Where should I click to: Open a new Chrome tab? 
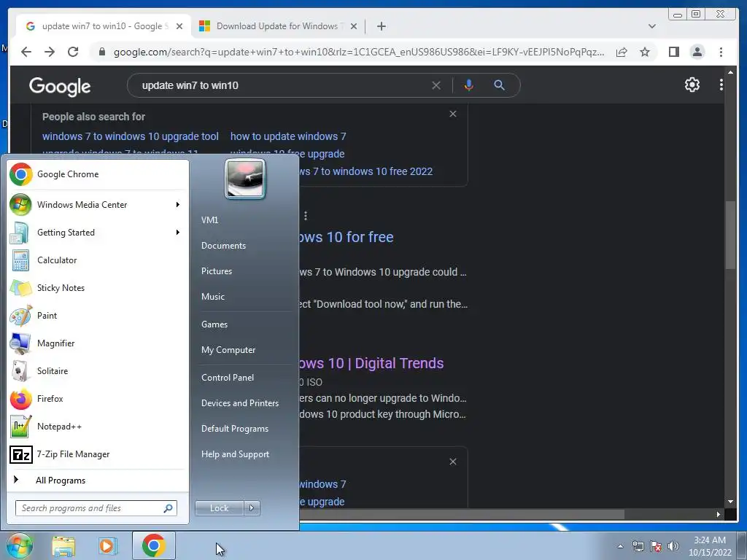click(381, 26)
